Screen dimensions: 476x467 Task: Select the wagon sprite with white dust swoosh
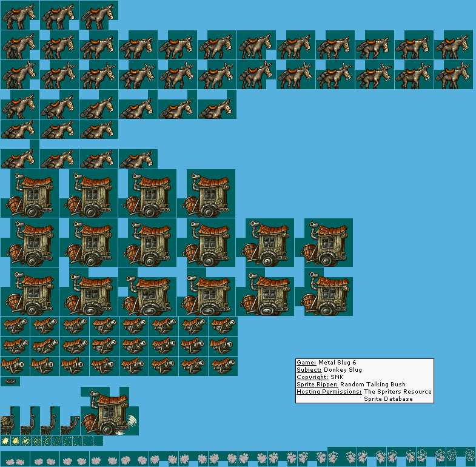(110, 412)
